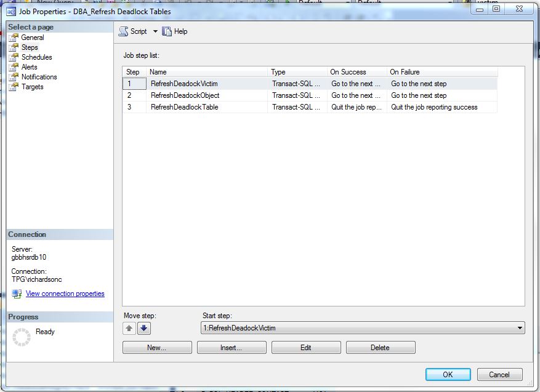Maximize the Job Properties window
Viewport: 540px width, 392px height.
pos(496,9)
